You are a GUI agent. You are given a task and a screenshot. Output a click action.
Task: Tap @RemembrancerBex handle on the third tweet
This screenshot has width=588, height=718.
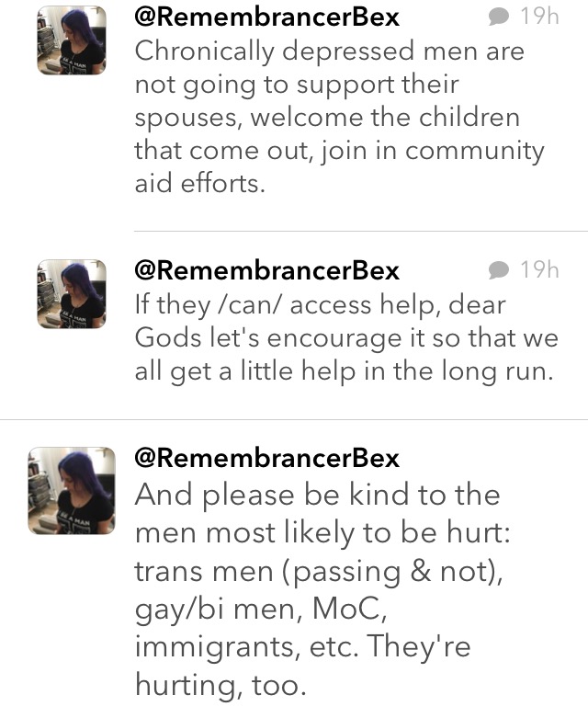pos(266,458)
